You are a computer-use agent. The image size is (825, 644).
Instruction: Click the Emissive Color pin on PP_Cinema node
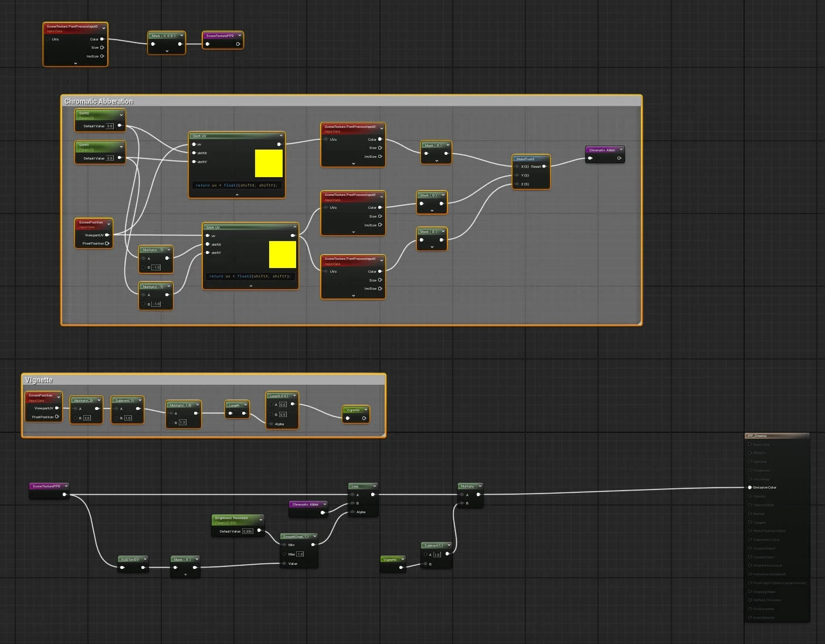750,487
